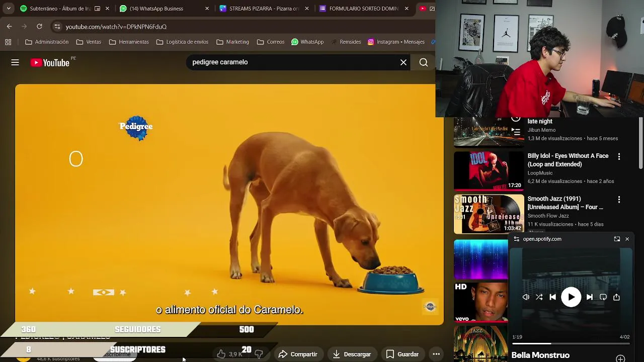The image size is (644, 362).
Task: Open the site information icon in the address bar
Action: (57, 27)
